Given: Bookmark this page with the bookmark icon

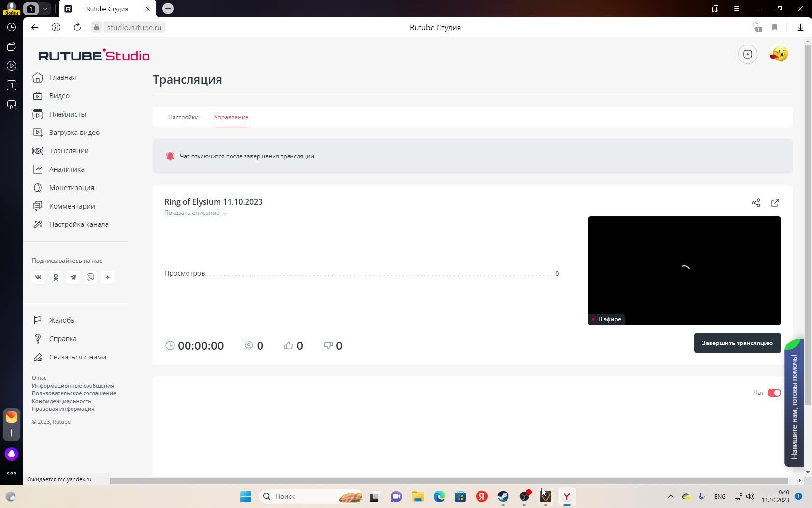Looking at the screenshot, I should click(x=775, y=27).
